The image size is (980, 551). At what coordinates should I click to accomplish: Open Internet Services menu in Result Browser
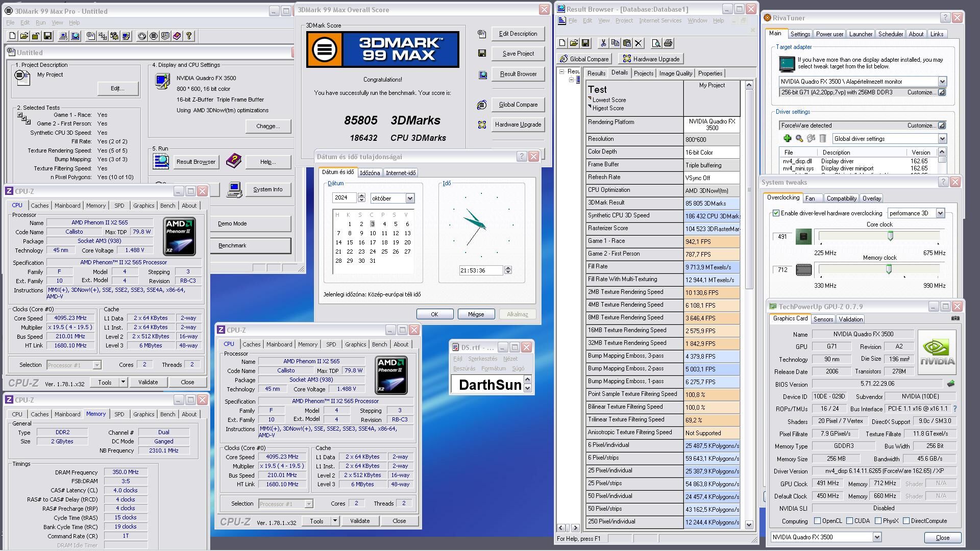[x=660, y=20]
